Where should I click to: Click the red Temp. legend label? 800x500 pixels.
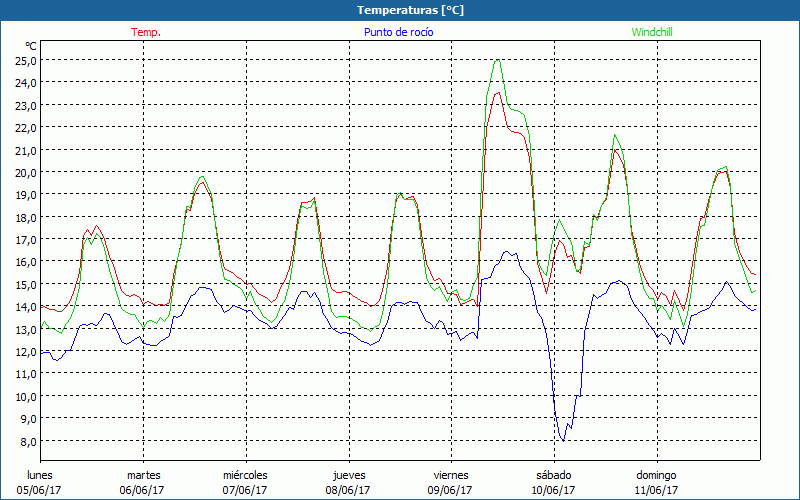146,32
